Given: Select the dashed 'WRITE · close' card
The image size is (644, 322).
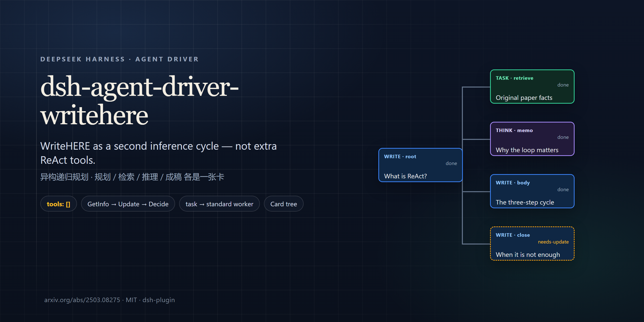Looking at the screenshot, I should tap(532, 244).
